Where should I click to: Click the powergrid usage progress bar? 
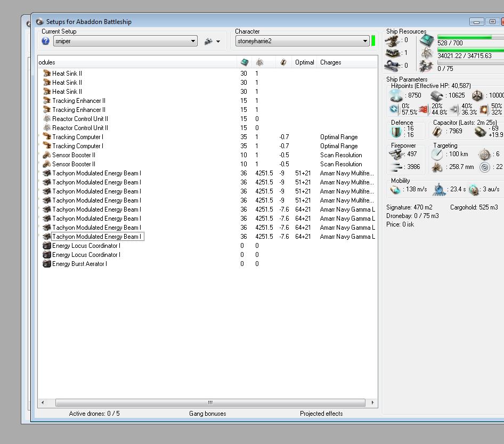(470, 50)
